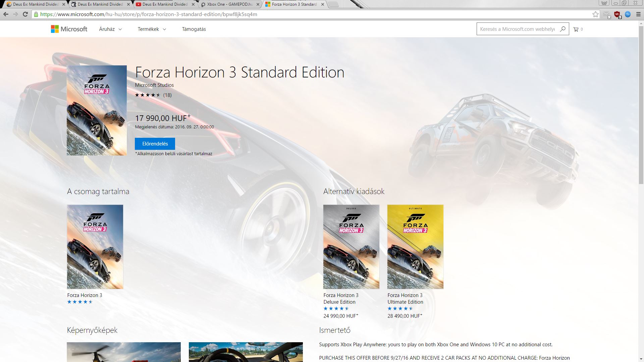This screenshot has height=362, width=644.
Task: Switch to the Xbox One - GAMEPOD.hu tab
Action: (x=229, y=4)
